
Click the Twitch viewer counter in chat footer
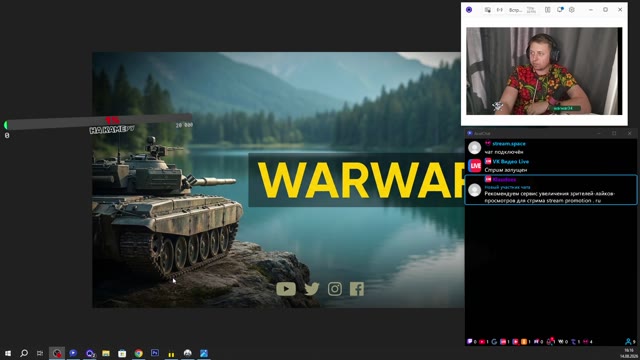tap(471, 342)
